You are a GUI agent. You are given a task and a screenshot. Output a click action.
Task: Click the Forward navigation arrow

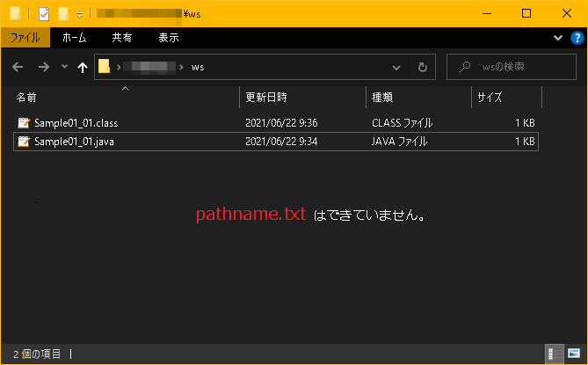(43, 67)
